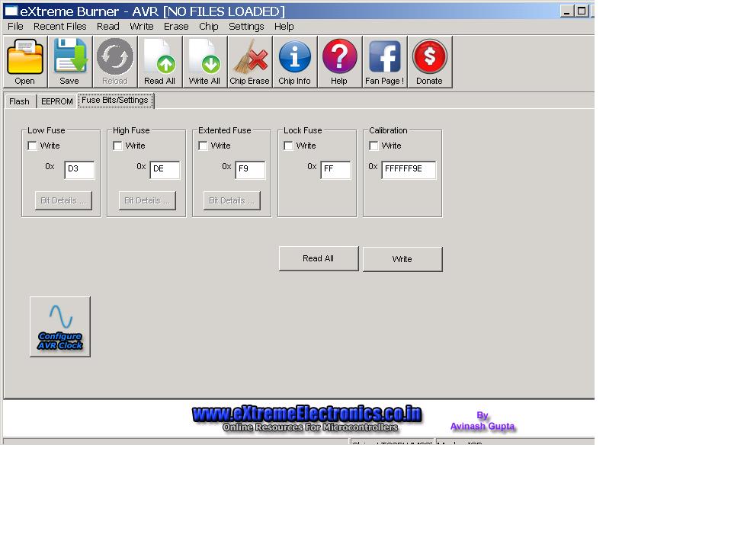747x560 pixels.
Task: Open the Recent Files menu
Action: (x=60, y=27)
